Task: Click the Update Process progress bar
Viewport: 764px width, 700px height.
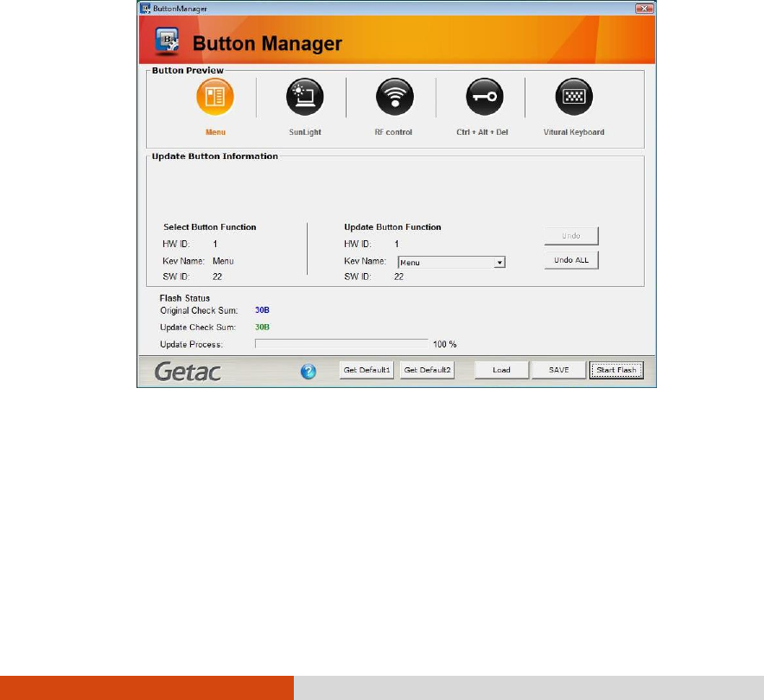Action: tap(341, 344)
